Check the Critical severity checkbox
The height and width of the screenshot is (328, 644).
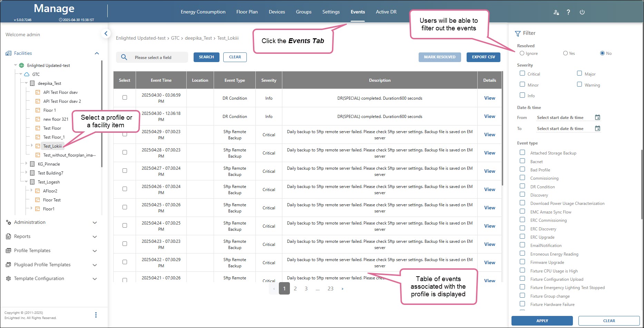click(523, 73)
